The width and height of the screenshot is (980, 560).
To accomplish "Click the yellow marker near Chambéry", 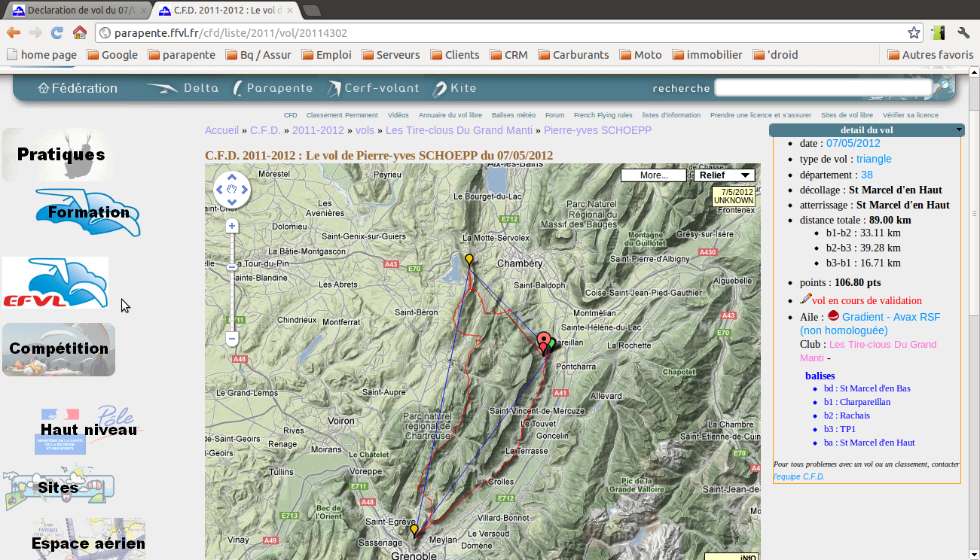I will pyautogui.click(x=469, y=260).
